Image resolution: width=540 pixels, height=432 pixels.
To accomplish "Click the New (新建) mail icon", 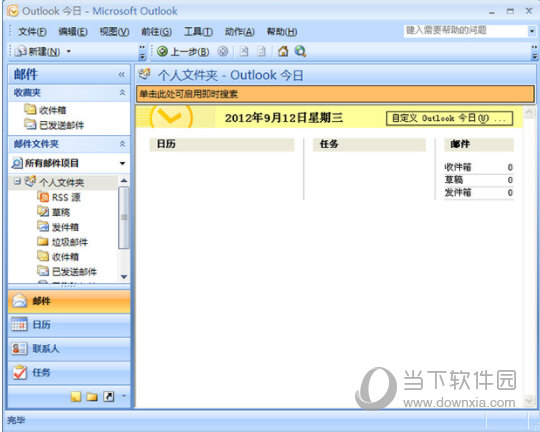I will pos(21,51).
